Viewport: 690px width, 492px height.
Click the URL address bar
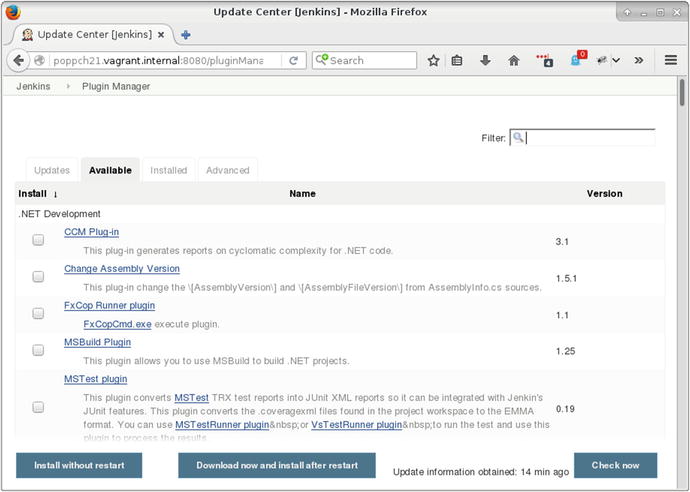(x=165, y=60)
